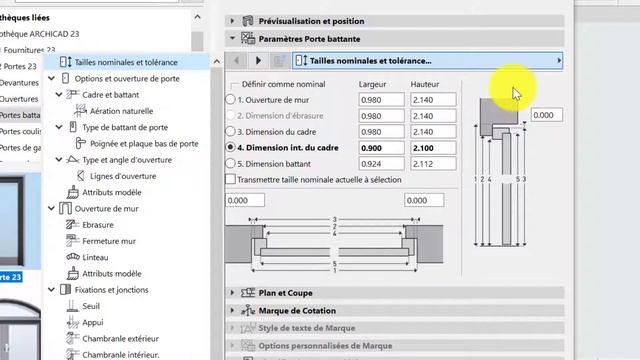Click the Paramètres Porte battante panel icon

click(248, 38)
